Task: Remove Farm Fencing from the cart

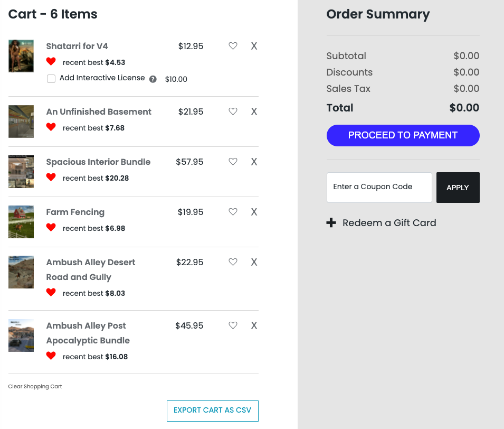Action: (254, 212)
